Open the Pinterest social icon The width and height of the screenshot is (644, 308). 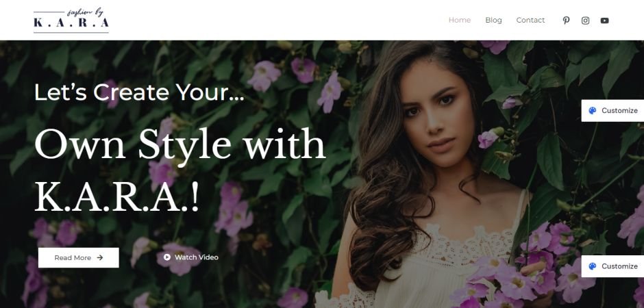click(566, 20)
